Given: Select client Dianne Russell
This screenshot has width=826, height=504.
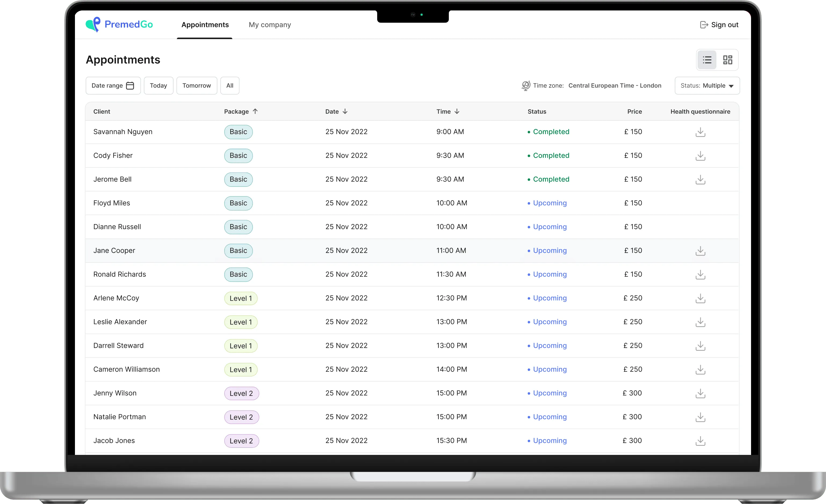Looking at the screenshot, I should [117, 227].
